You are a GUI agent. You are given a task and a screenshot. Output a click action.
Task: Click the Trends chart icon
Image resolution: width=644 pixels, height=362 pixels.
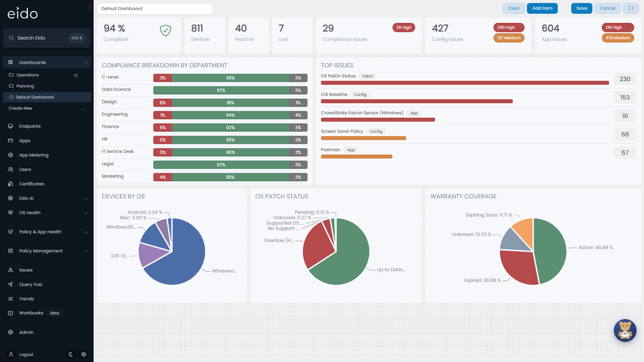coord(10,299)
